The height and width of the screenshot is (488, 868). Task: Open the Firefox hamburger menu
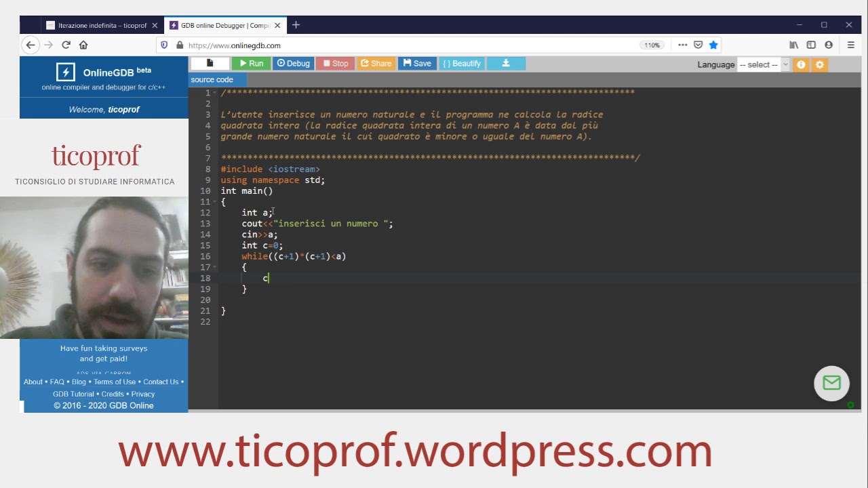click(851, 45)
